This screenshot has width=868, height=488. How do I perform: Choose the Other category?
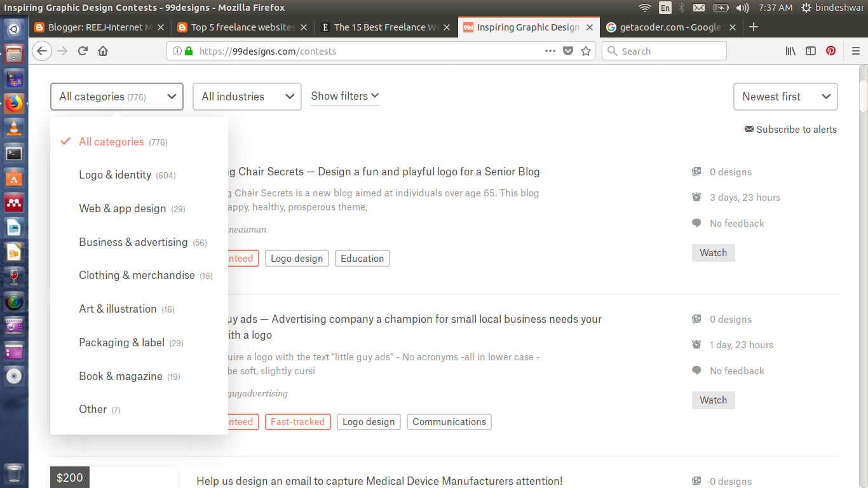coord(100,409)
